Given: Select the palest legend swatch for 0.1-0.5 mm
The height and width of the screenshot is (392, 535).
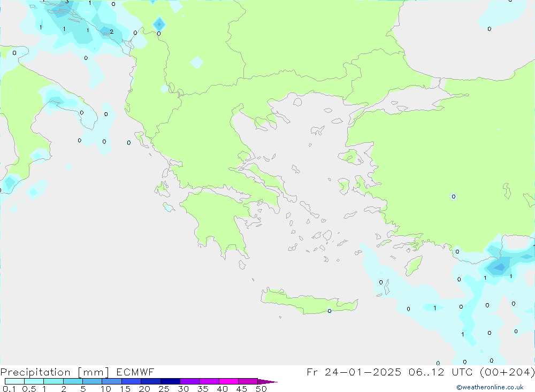Looking at the screenshot, I should [14, 381].
